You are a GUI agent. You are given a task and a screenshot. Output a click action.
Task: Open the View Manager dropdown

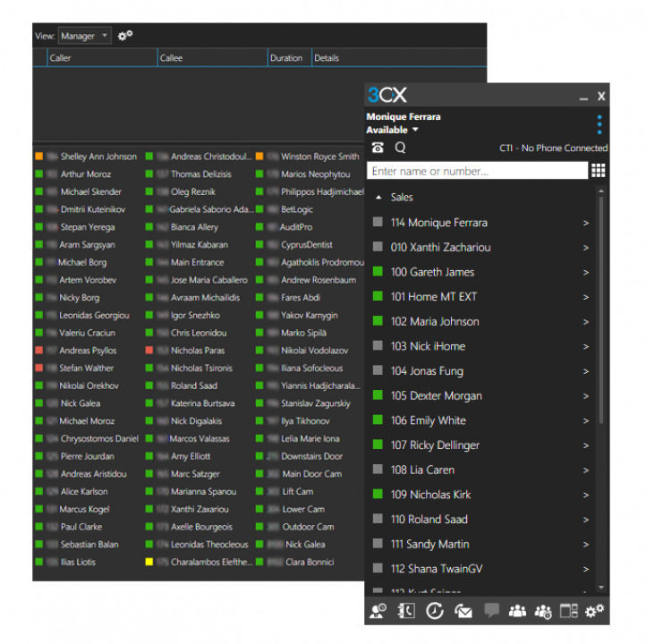point(85,36)
